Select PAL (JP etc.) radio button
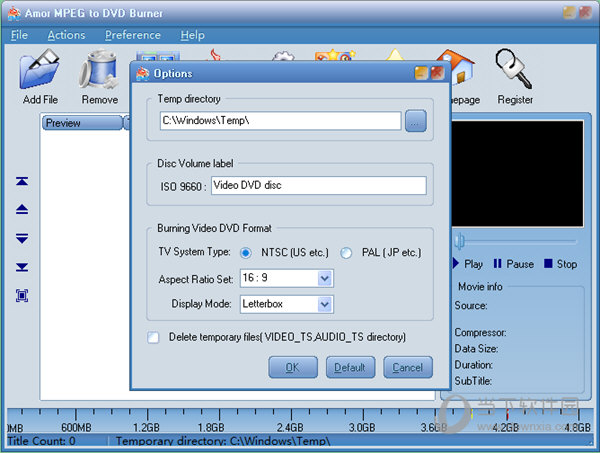 (346, 253)
